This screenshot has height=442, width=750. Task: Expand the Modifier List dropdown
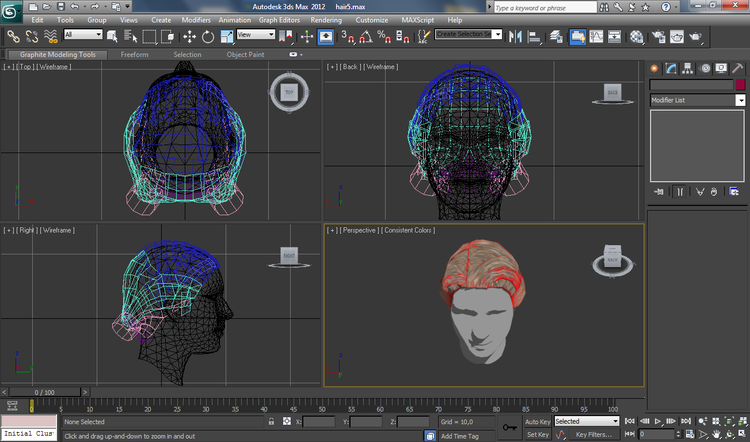pyautogui.click(x=697, y=100)
